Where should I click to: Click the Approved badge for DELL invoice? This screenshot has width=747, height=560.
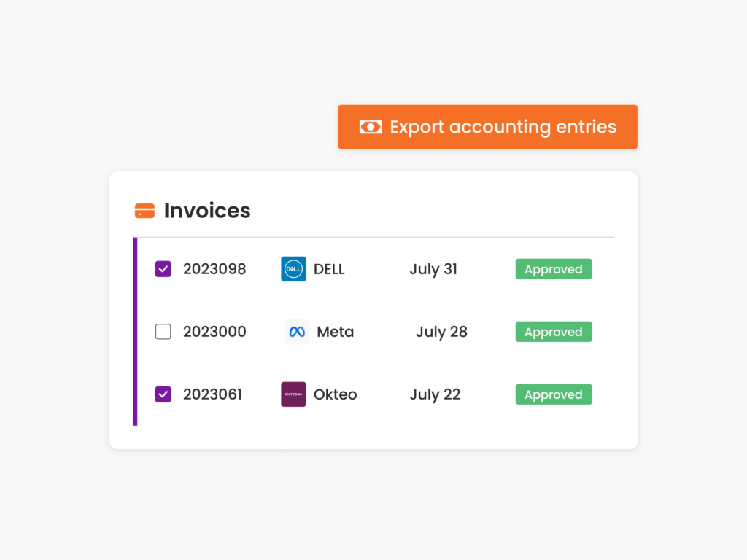pos(553,268)
